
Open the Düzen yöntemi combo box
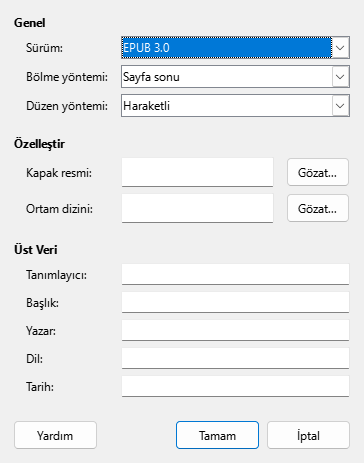coord(235,106)
